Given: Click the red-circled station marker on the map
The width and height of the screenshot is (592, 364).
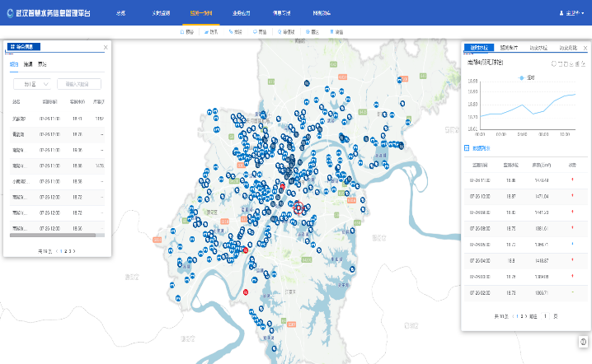Looking at the screenshot, I should pos(298,208).
